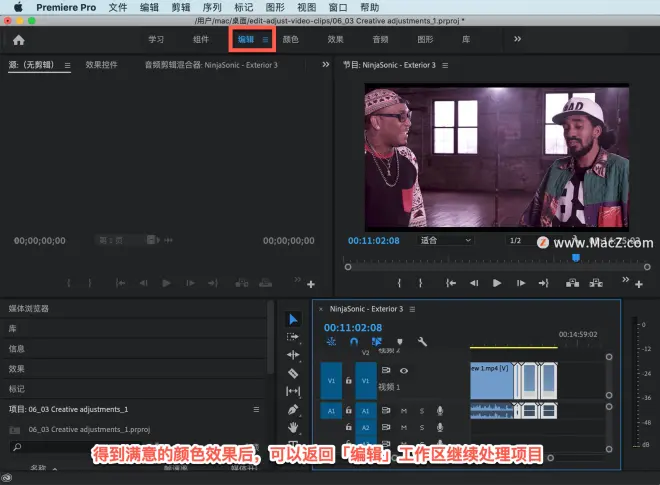Click the search magnifier in Project panel

pos(17,447)
